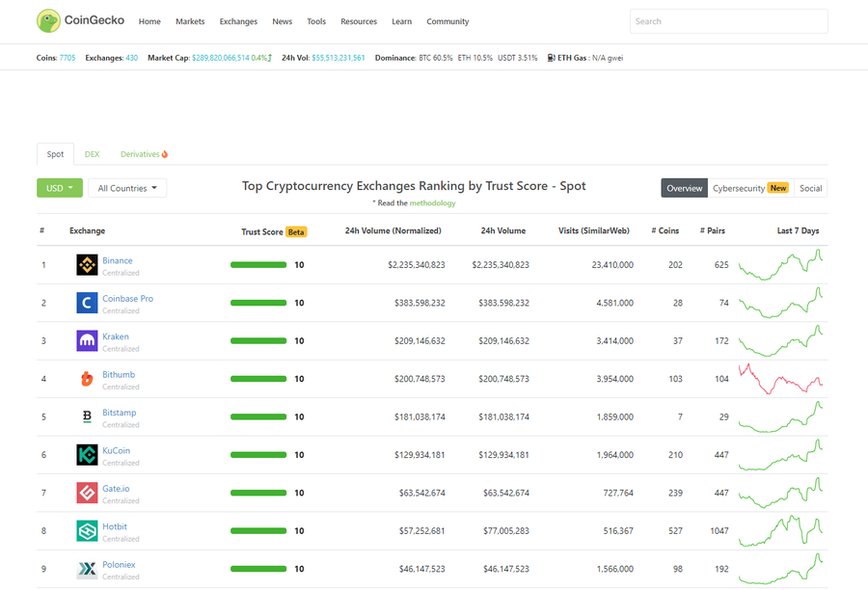Open the Bitstamp exchange link
Viewport: 868px width, 590px height.
tap(119, 413)
